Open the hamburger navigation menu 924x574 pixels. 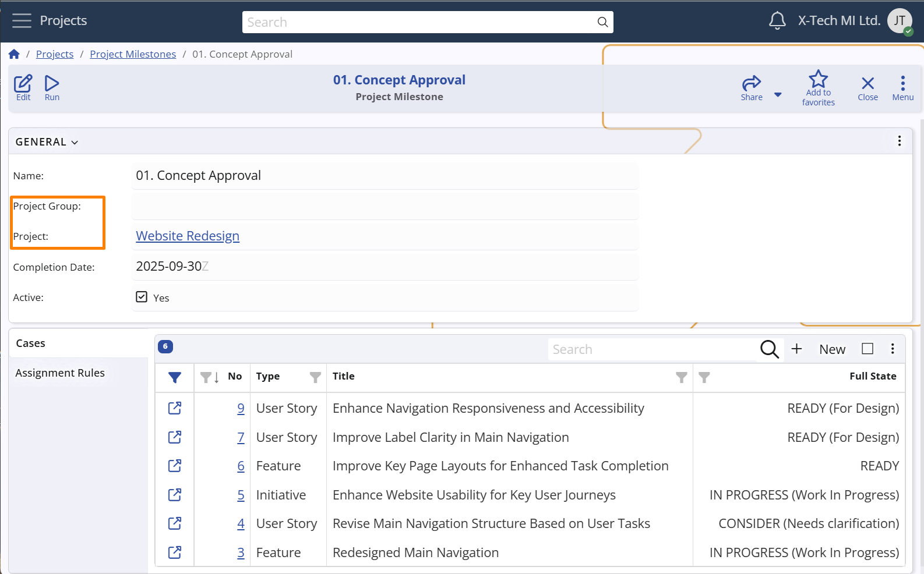pos(22,21)
